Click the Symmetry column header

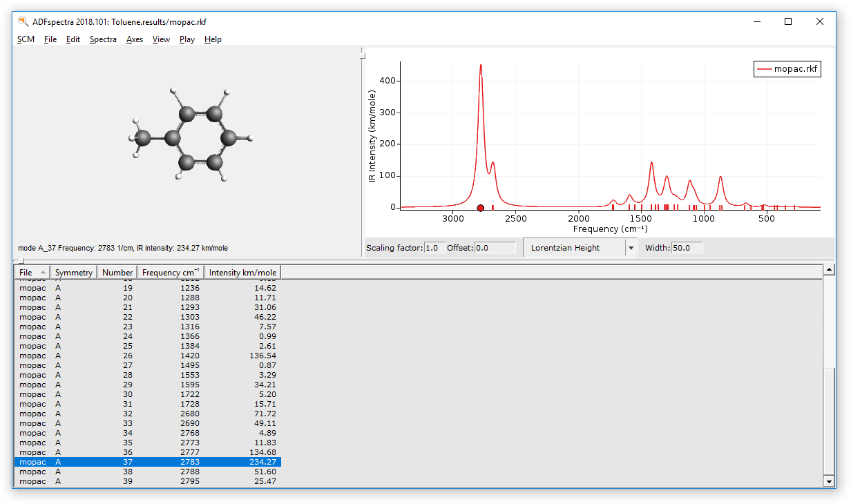(74, 273)
